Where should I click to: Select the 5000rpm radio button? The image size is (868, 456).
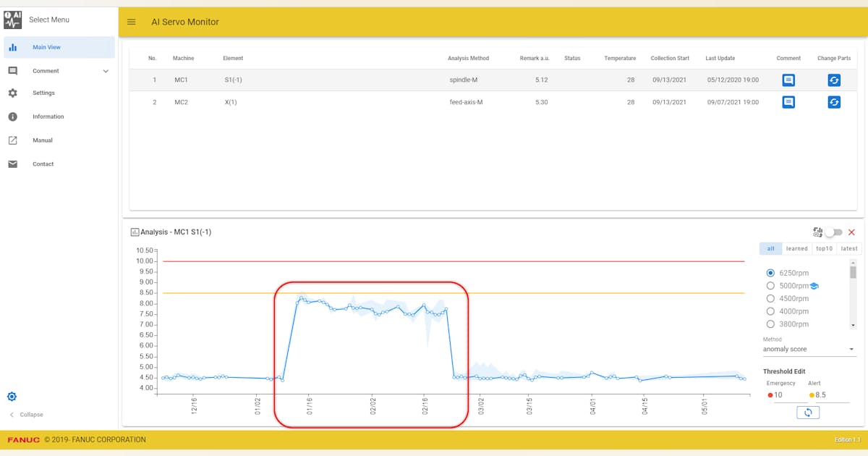(x=770, y=285)
